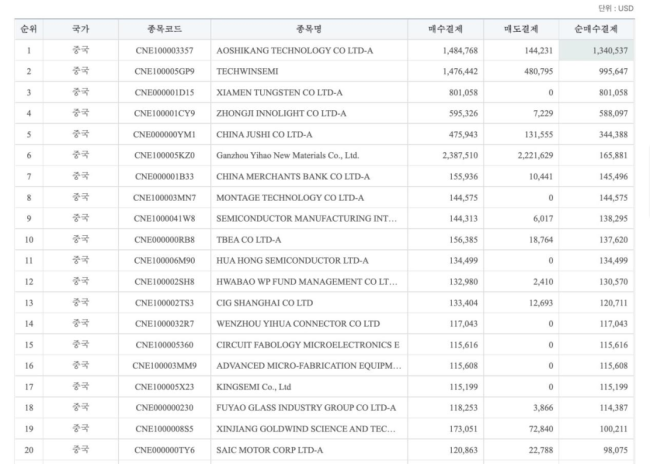Click sell settlement value 18,764
This screenshot has height=464, width=650.
(x=541, y=240)
